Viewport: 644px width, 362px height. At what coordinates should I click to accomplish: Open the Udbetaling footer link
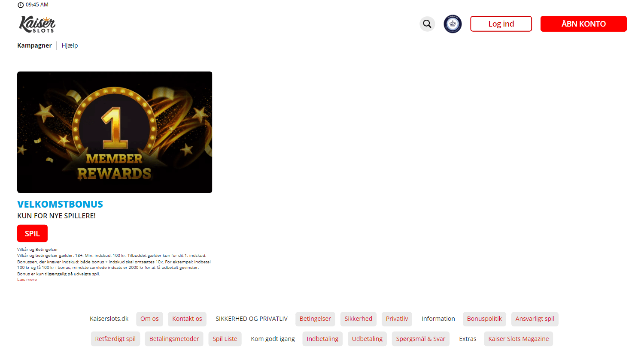[x=367, y=339]
